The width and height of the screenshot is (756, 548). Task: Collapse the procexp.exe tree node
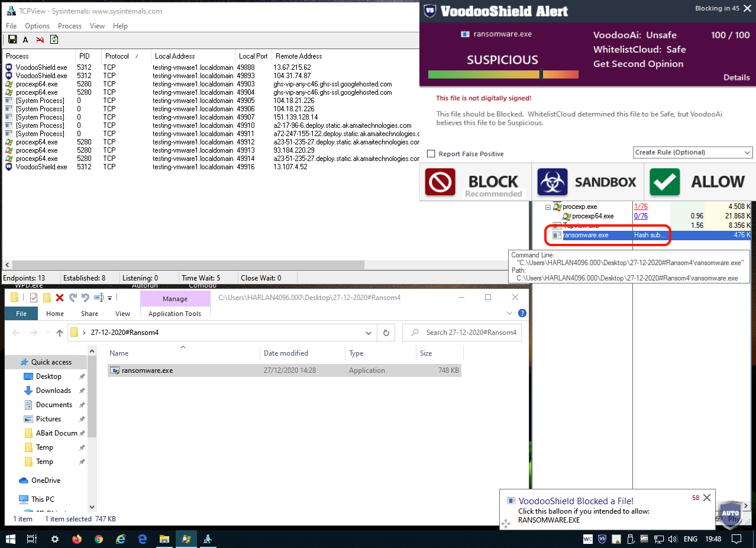click(548, 207)
